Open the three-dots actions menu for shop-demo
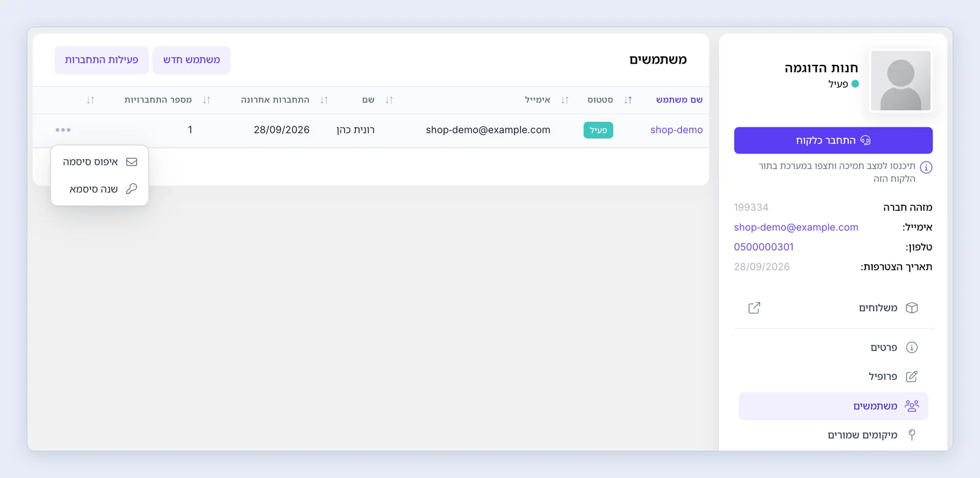This screenshot has width=980, height=478. (63, 130)
